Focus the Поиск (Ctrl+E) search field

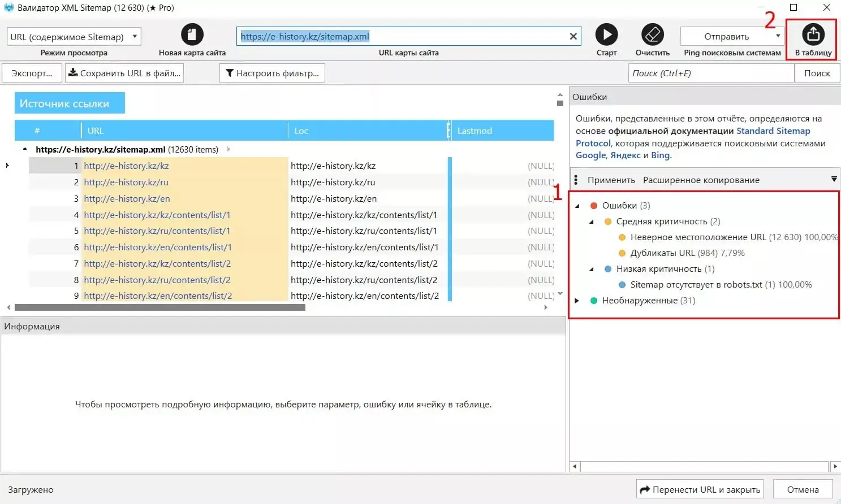click(711, 73)
